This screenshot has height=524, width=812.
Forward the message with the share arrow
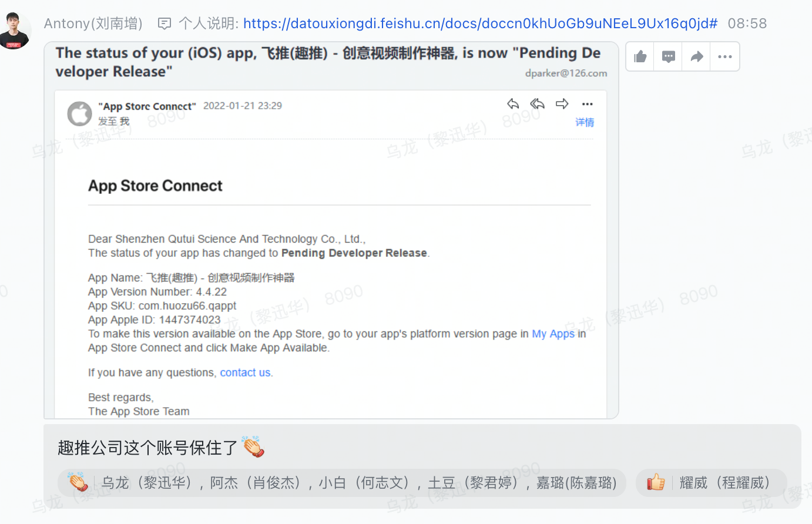tap(696, 57)
